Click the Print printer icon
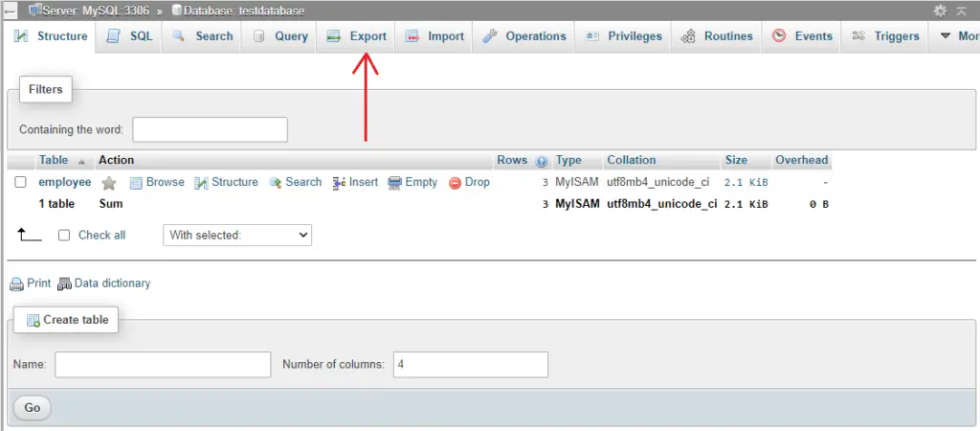The image size is (980, 431). point(16,284)
